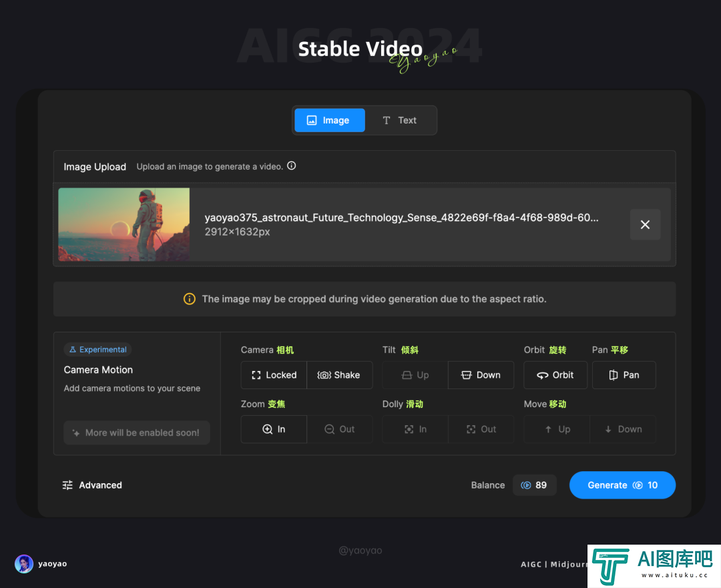Click the yaoyao profile avatar
This screenshot has height=588, width=721.
[24, 563]
